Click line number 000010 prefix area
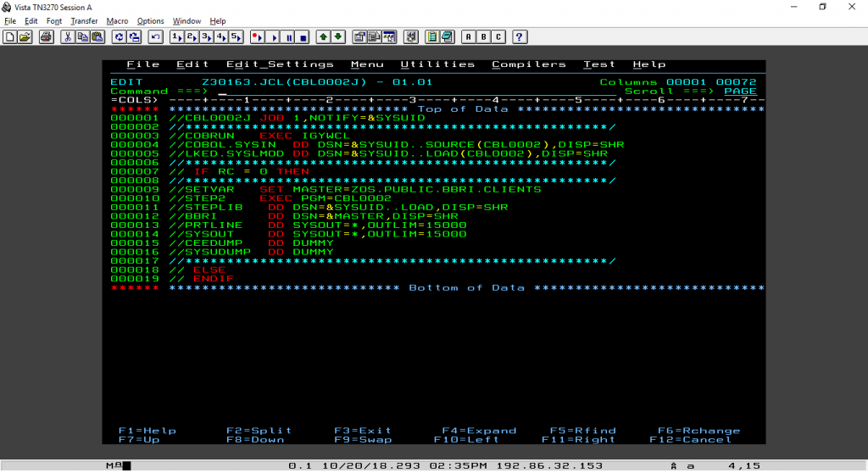 point(135,198)
